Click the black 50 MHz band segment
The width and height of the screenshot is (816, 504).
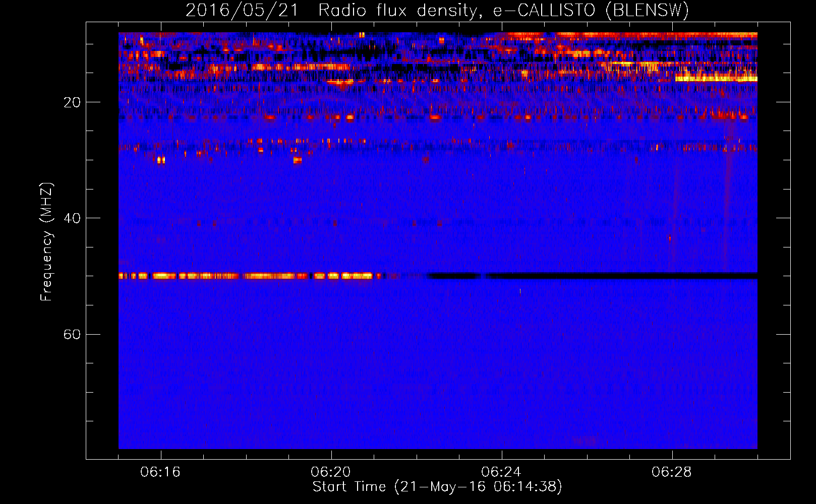[593, 276]
